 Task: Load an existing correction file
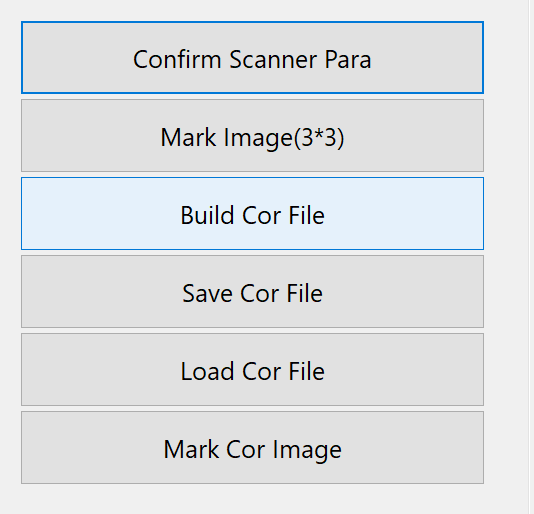(252, 369)
